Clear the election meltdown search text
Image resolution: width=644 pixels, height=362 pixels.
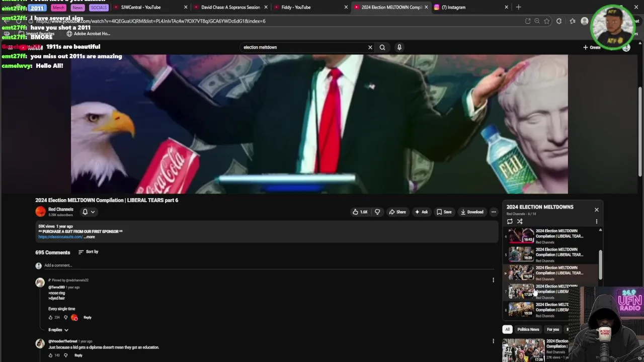coord(370,47)
